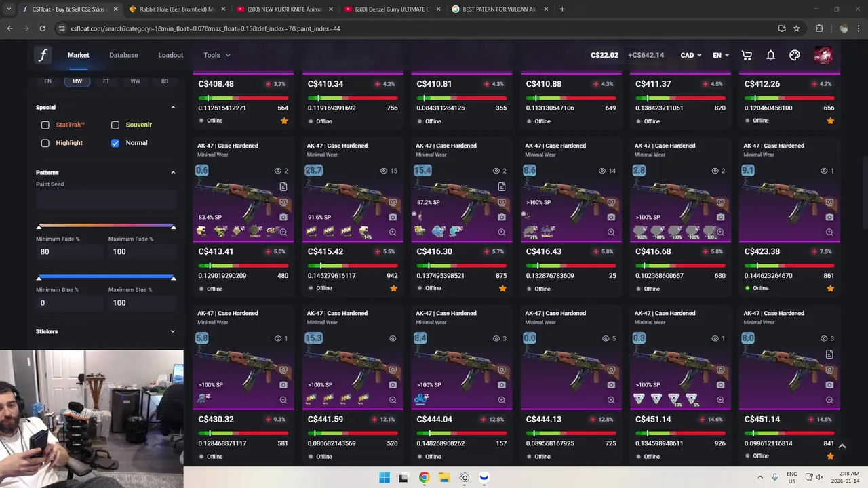This screenshot has width=868, height=488.
Task: Adjust the blue percentage range slider
Action: [x=106, y=277]
